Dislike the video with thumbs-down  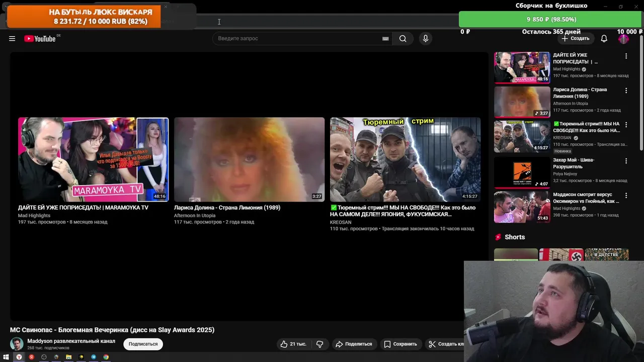(x=319, y=344)
